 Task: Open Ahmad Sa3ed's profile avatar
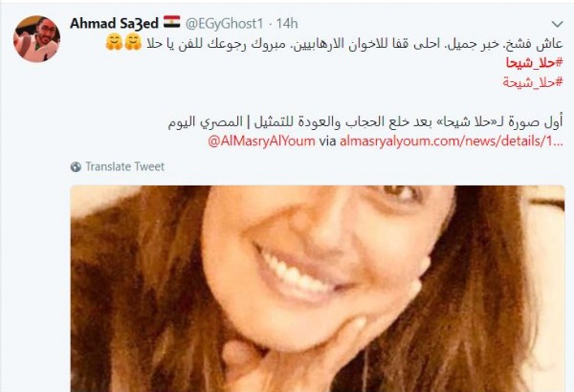pos(36,39)
